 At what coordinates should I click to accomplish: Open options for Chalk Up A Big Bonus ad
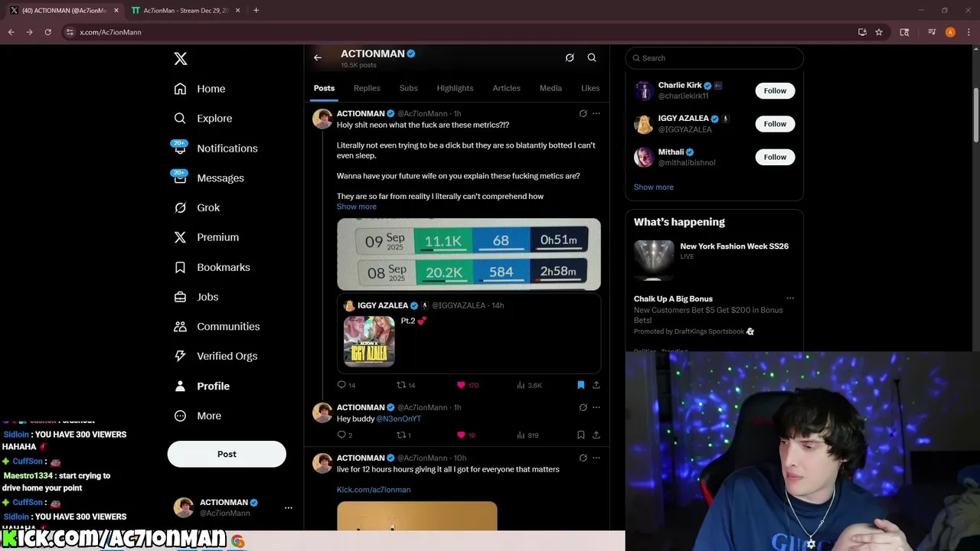coord(790,298)
